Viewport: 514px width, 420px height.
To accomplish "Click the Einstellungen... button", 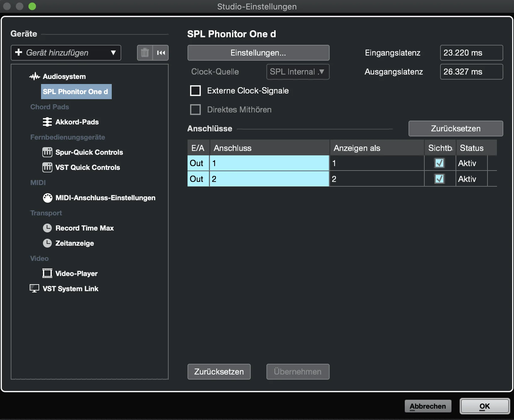I will click(x=258, y=53).
